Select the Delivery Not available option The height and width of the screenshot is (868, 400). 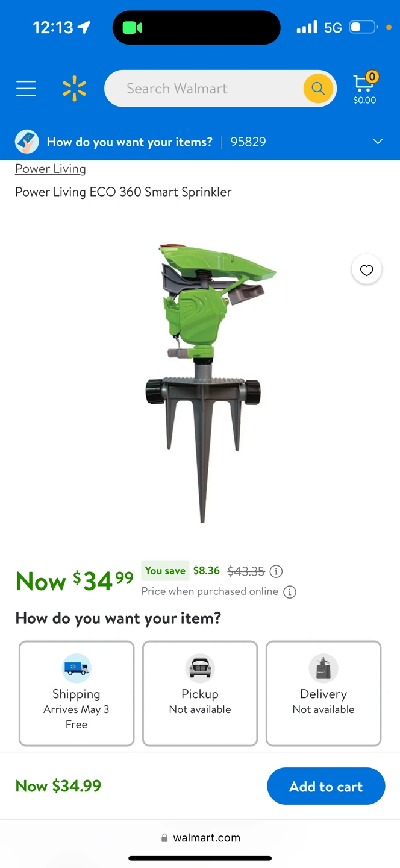(x=323, y=694)
